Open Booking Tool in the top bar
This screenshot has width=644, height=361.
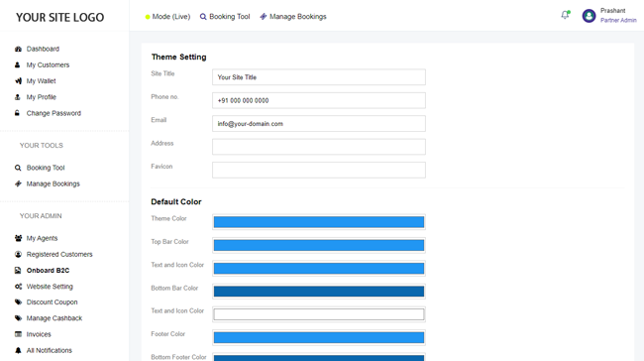click(225, 17)
